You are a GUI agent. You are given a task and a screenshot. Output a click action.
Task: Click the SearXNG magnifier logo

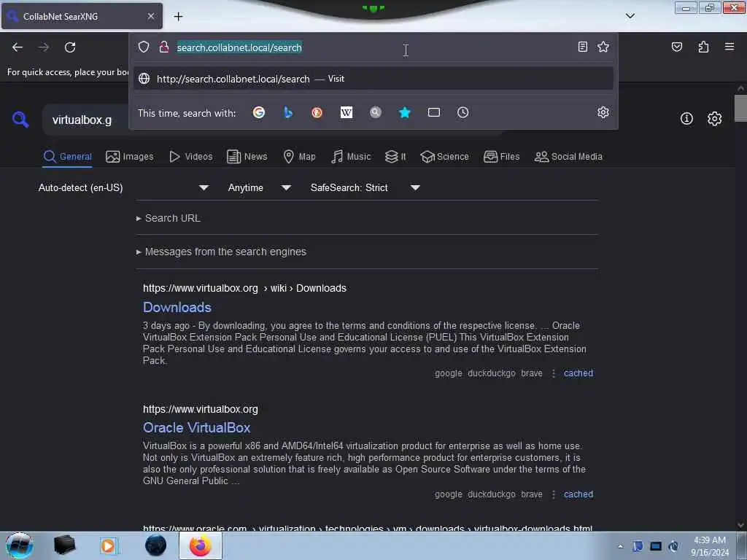[x=20, y=119]
